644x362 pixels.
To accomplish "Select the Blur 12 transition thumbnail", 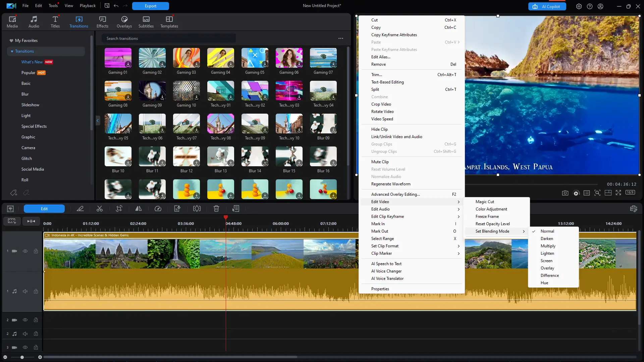I will 186,157.
